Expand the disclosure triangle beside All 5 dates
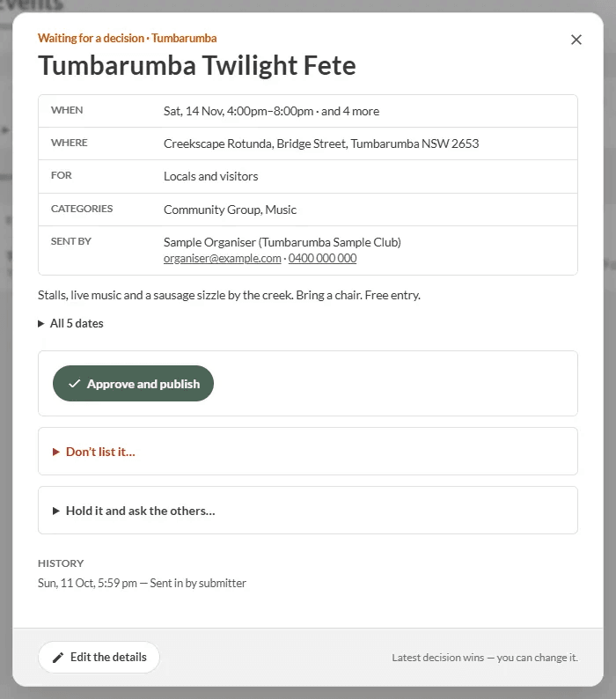 [x=41, y=323]
